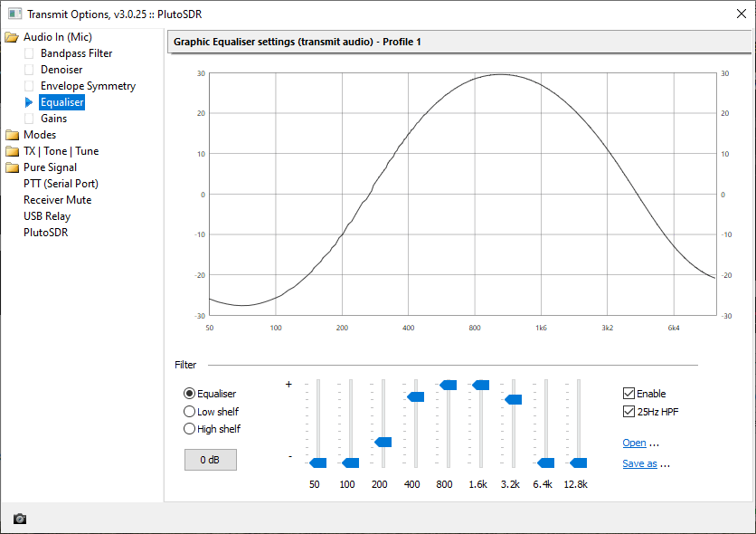This screenshot has height=534, width=756.
Task: Click the TX | Tone | Tune folder icon
Action: 12,151
